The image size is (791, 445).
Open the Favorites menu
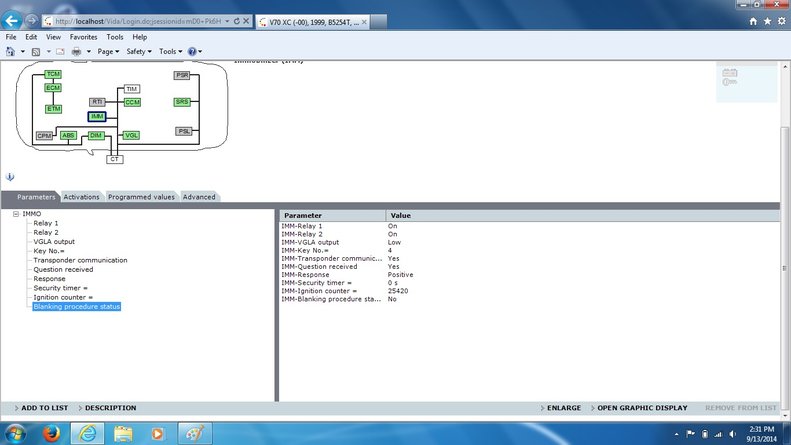(x=84, y=37)
